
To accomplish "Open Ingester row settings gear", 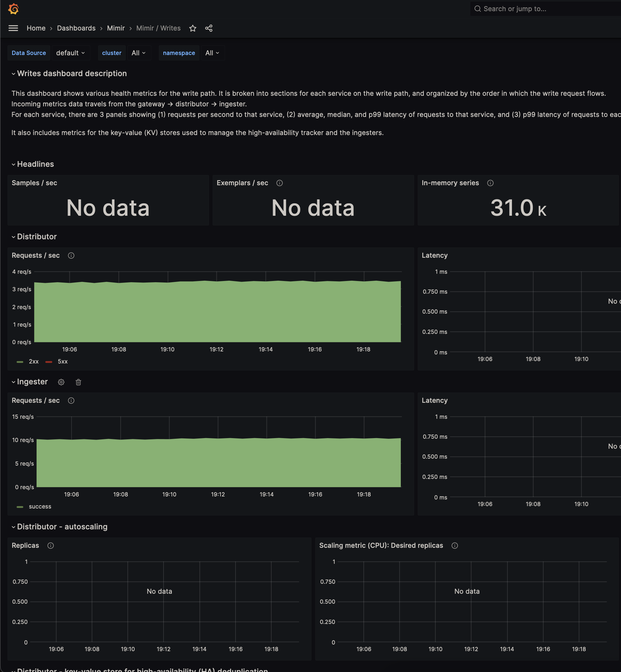I will 61,382.
